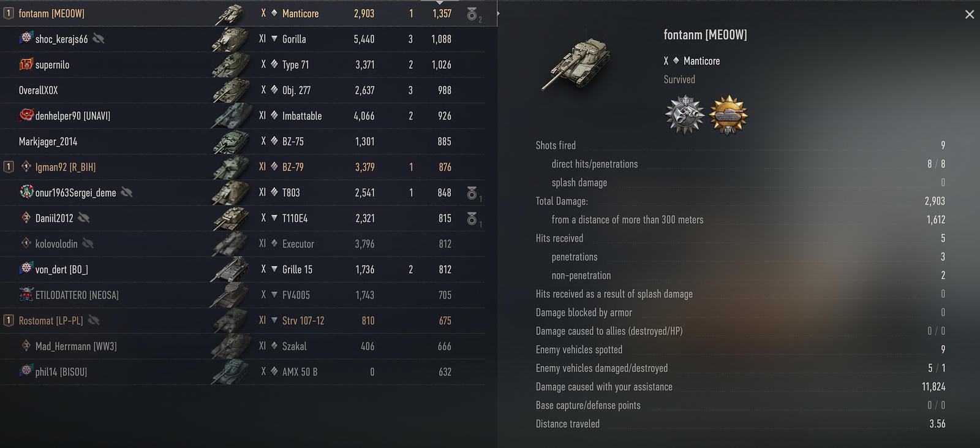980x448 pixels.
Task: Click the crossed-eye icon next to Rostomat
Action: (x=93, y=320)
